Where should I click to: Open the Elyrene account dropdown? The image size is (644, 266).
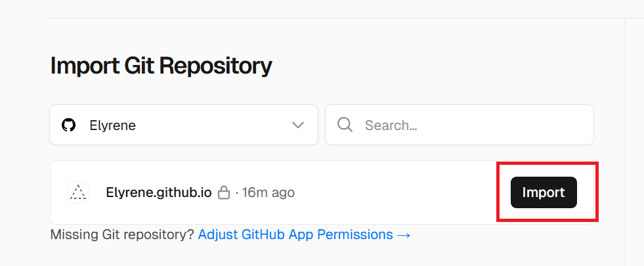coord(184,125)
